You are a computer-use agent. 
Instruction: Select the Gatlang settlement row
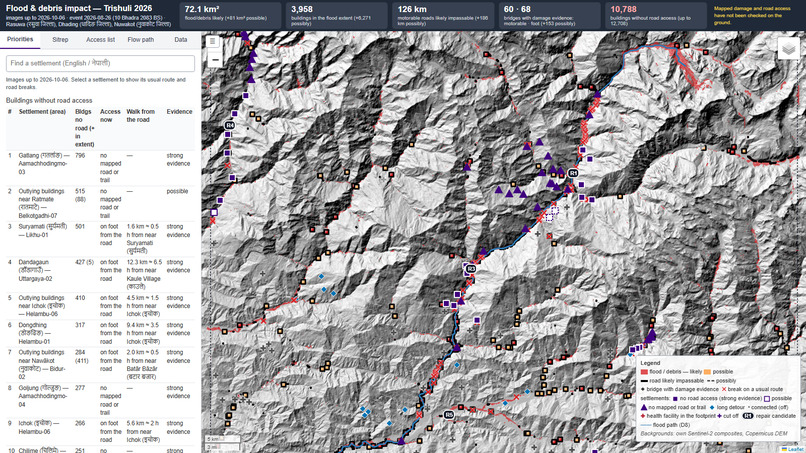pos(100,168)
